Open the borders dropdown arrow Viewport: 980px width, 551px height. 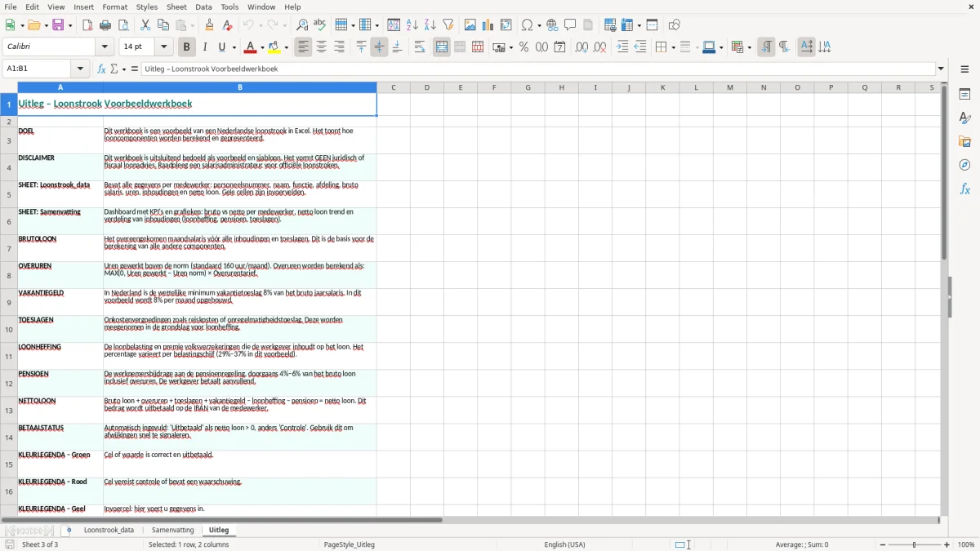672,47
